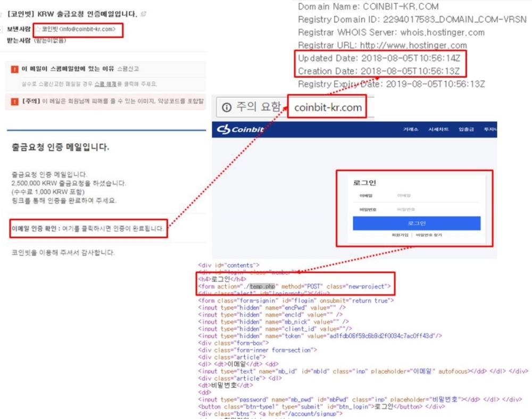Screen dimensions: 532x419
Task: Click the blue 로그인 button
Action: (417, 223)
